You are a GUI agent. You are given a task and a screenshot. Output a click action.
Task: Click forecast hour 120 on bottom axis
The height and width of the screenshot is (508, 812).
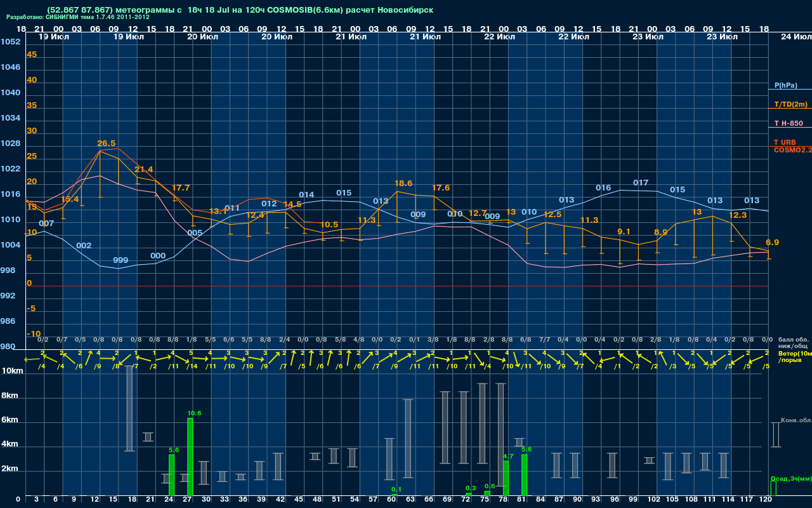click(x=766, y=500)
